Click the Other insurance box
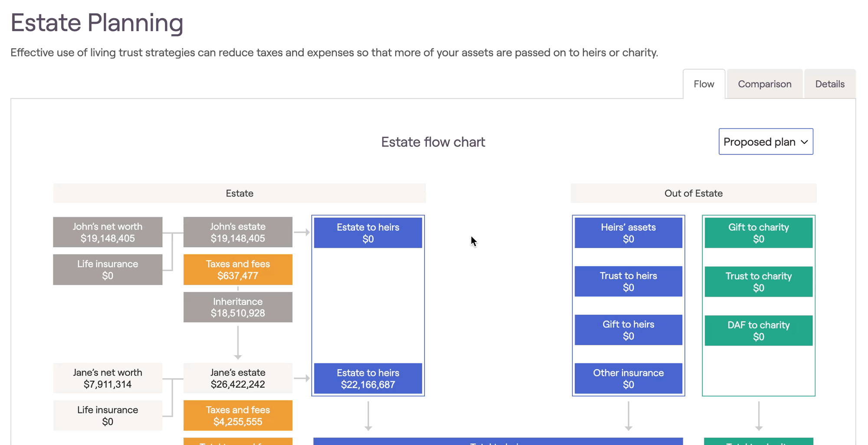The width and height of the screenshot is (868, 445). (x=628, y=379)
